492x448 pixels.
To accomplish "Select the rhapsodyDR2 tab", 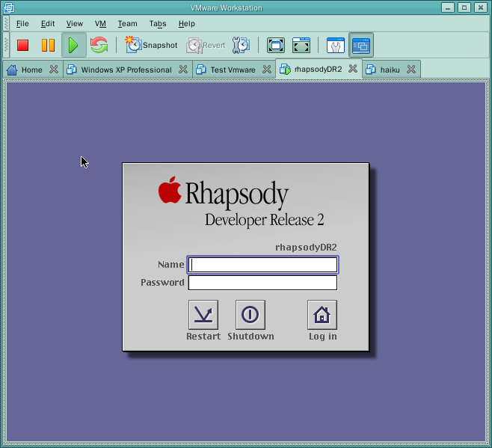I will point(318,69).
